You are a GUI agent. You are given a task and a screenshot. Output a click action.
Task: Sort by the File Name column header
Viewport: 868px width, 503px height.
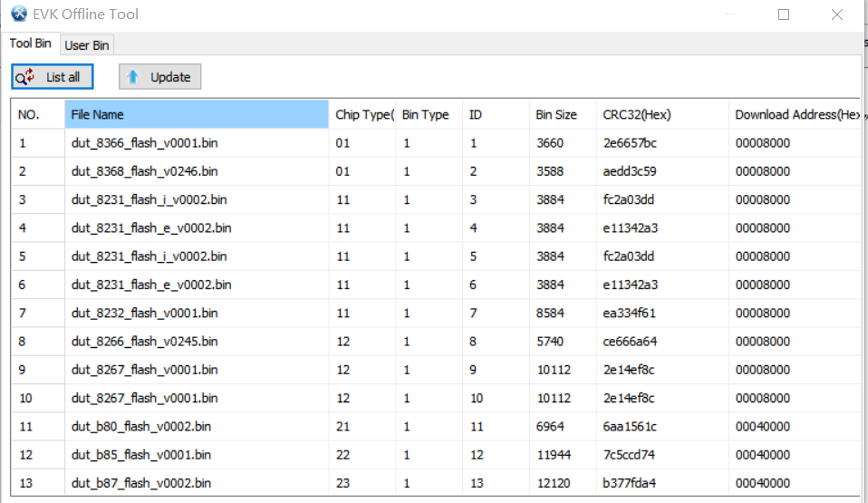(197, 115)
